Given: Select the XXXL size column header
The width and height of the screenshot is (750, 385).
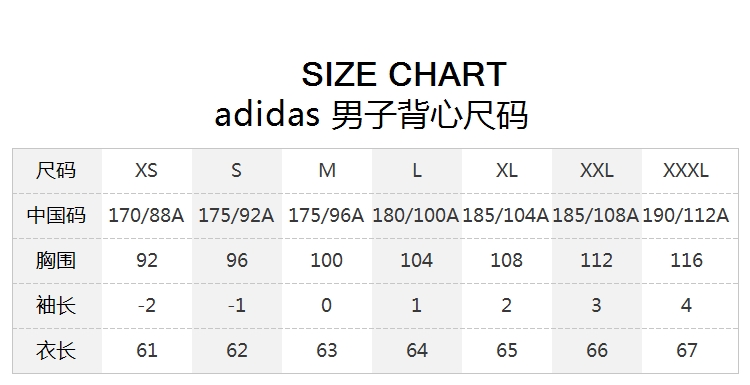Looking at the screenshot, I should point(686,170).
